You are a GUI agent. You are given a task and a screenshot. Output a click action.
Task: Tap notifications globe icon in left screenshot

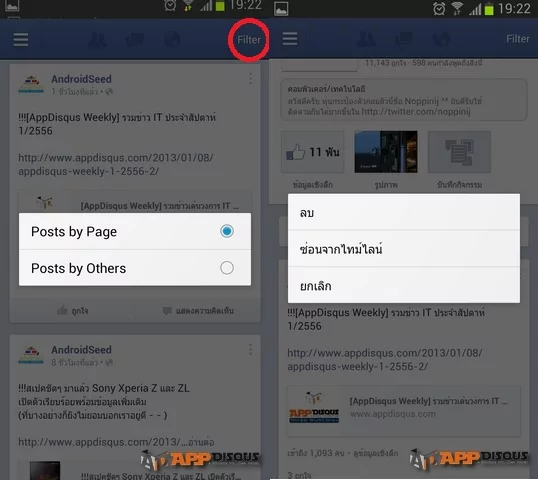point(172,40)
